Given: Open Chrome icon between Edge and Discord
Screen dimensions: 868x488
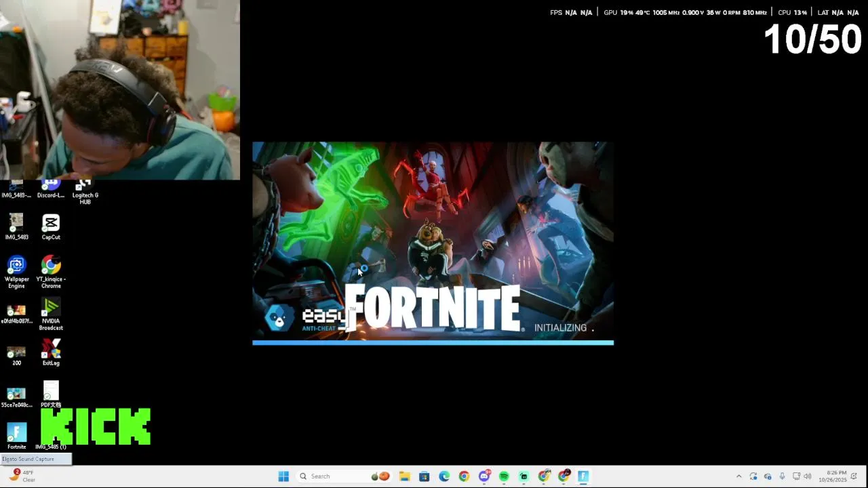Looking at the screenshot, I should point(464,476).
